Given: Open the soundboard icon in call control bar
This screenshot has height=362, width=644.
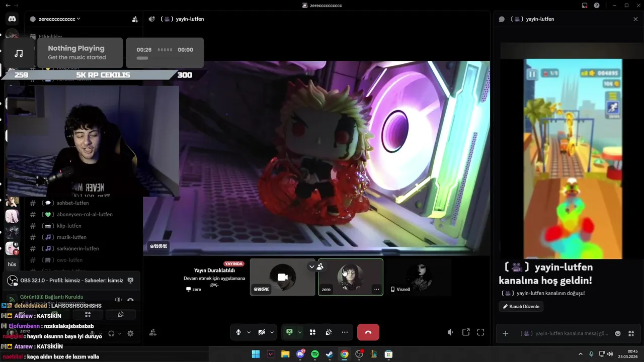Looking at the screenshot, I should point(329,332).
